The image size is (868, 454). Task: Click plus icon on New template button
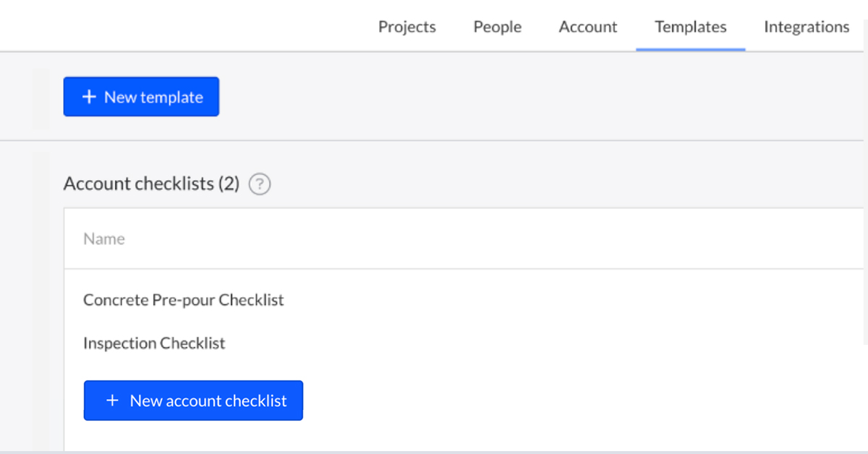88,97
